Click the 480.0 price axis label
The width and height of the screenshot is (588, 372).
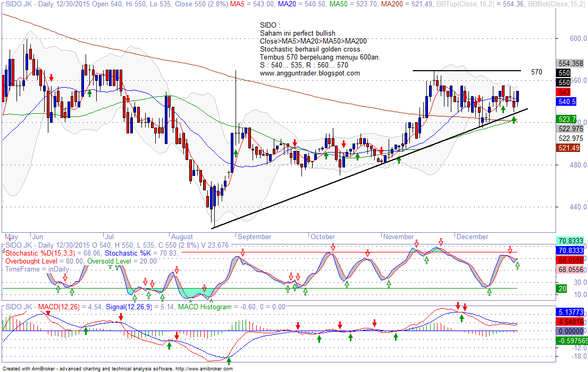click(x=578, y=165)
